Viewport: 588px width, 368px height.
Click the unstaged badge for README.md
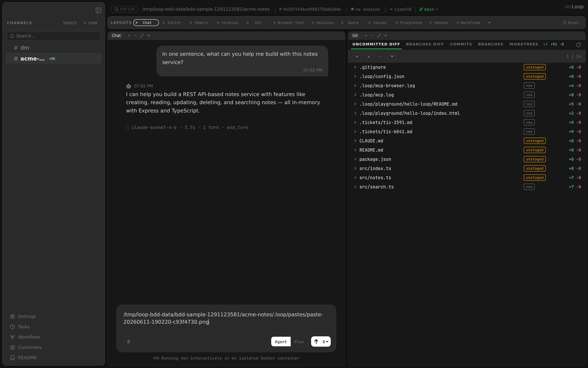click(535, 150)
